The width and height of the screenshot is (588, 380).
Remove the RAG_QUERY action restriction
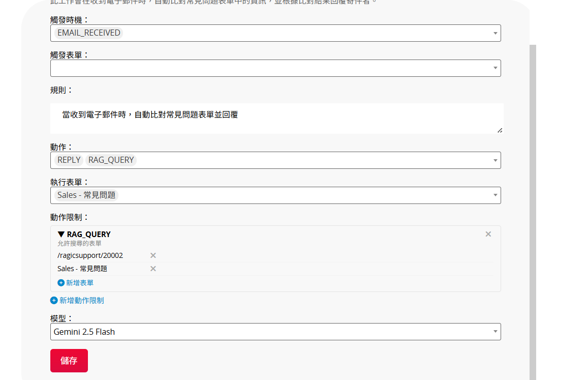pyautogui.click(x=488, y=234)
